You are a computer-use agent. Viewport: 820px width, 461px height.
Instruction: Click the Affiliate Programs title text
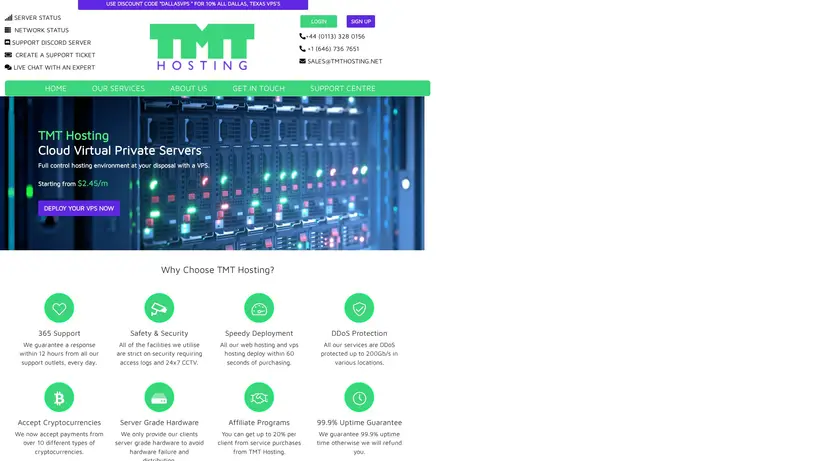coord(259,422)
